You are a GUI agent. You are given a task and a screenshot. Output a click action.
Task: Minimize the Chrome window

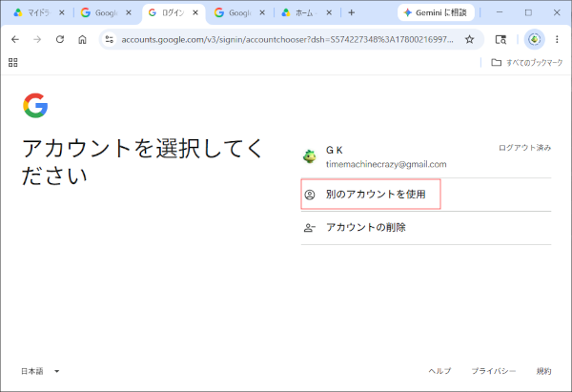pyautogui.click(x=500, y=12)
